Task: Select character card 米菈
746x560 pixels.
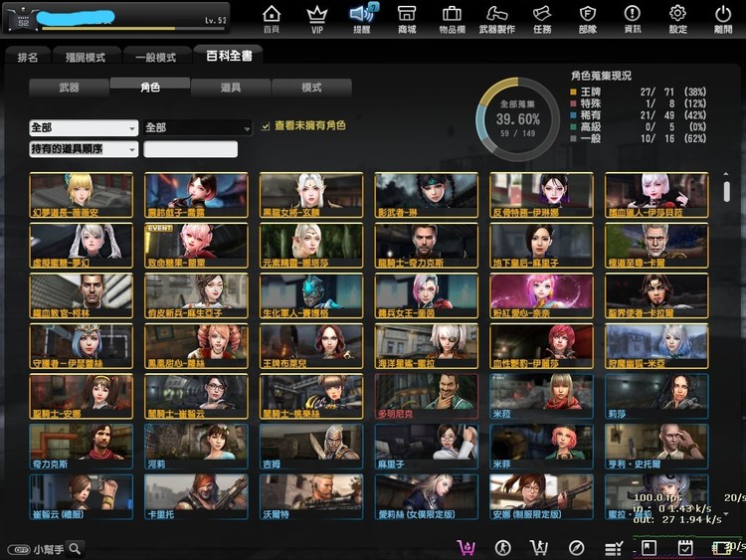Action: tap(542, 397)
